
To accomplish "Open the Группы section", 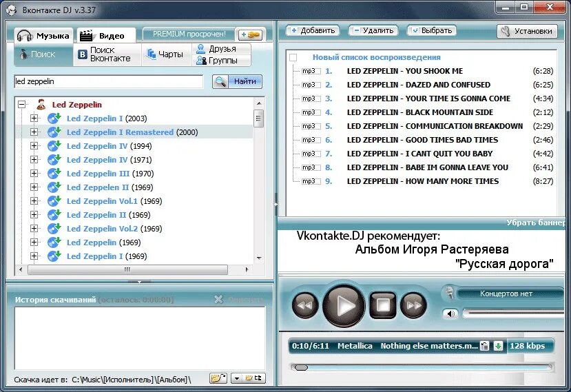I will click(x=221, y=61).
